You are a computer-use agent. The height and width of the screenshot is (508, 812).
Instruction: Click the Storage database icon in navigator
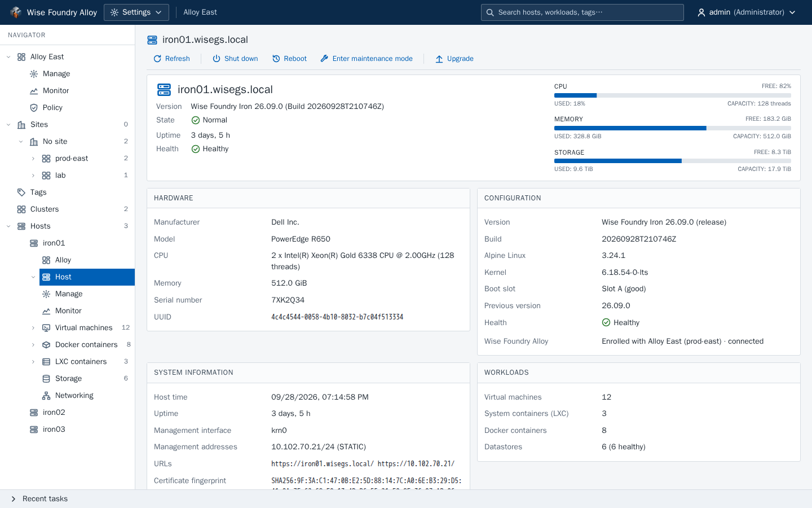coord(46,379)
